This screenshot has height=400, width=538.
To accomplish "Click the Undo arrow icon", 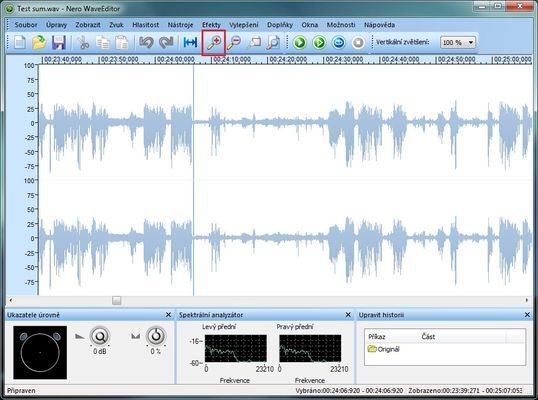I will click(146, 43).
